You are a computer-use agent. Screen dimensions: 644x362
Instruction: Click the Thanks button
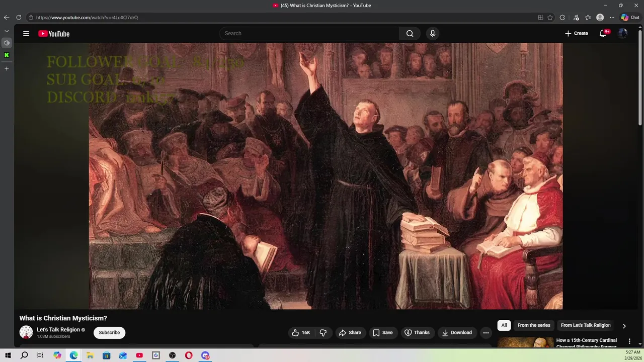(417, 333)
